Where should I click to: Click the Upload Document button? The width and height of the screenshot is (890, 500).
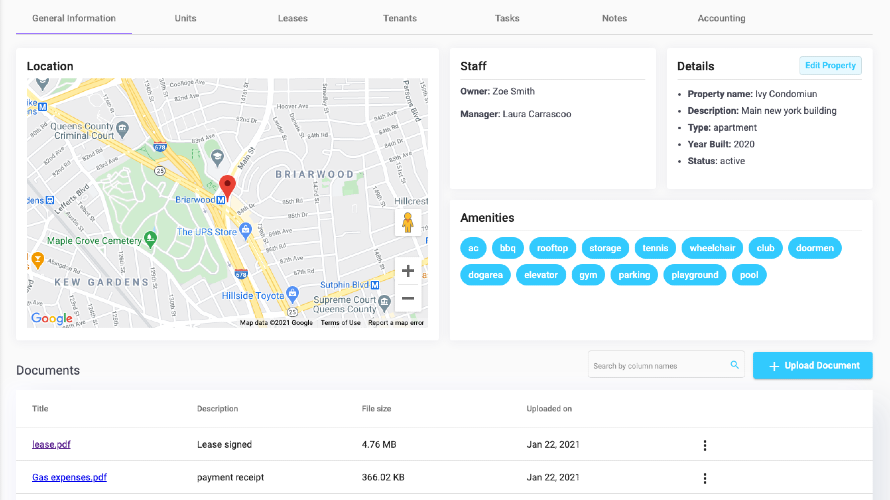coord(813,365)
